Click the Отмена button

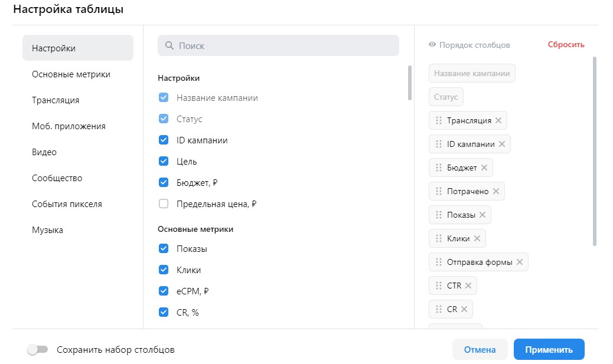480,349
